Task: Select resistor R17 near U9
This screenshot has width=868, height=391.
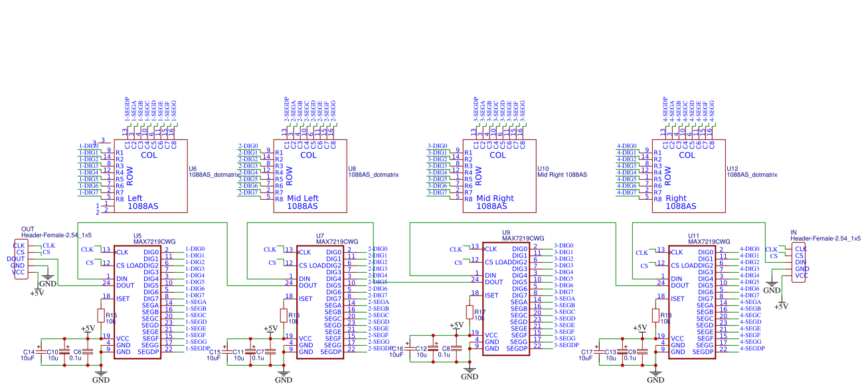Action: click(470, 312)
